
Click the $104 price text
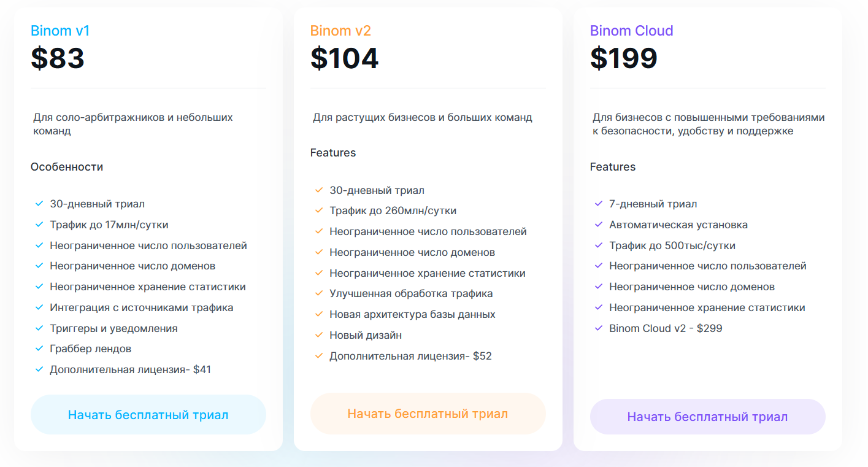tap(345, 58)
